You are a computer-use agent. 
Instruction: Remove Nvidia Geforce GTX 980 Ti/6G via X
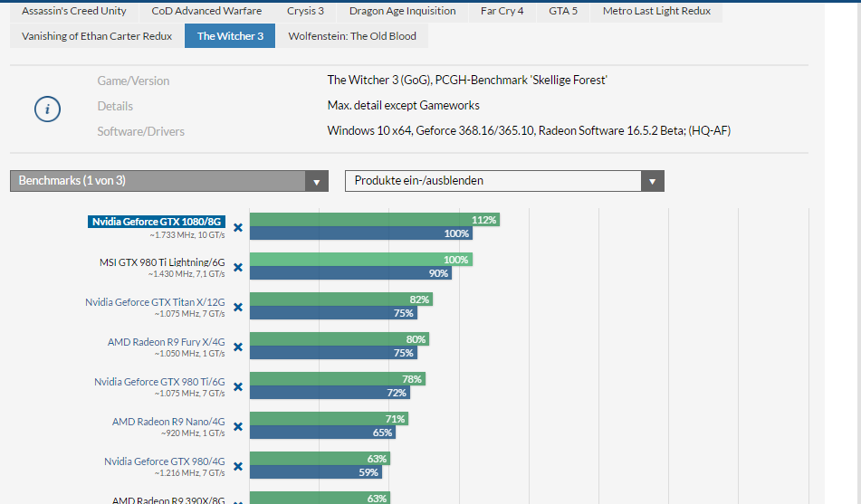(238, 386)
